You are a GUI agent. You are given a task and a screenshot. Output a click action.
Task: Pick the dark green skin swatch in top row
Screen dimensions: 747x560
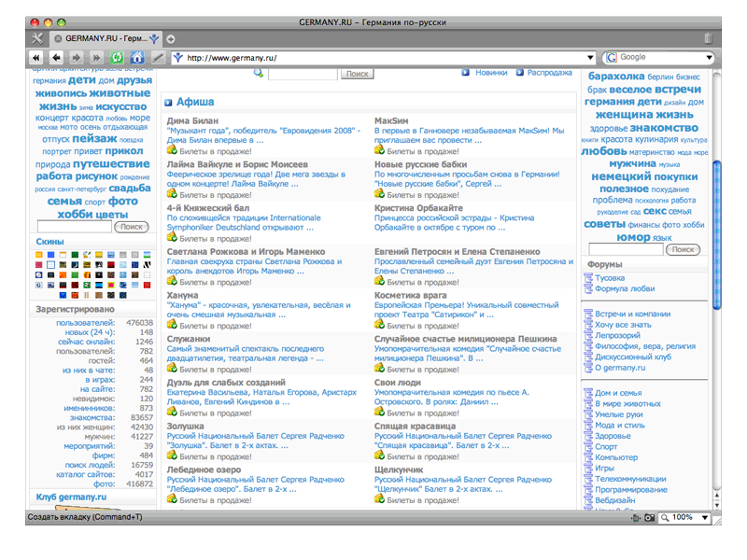tap(75, 255)
